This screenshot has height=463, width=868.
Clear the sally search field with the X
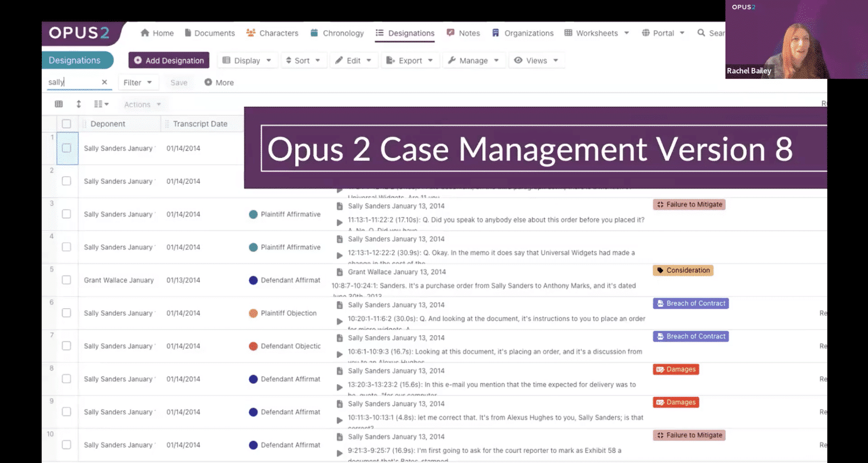pos(104,82)
